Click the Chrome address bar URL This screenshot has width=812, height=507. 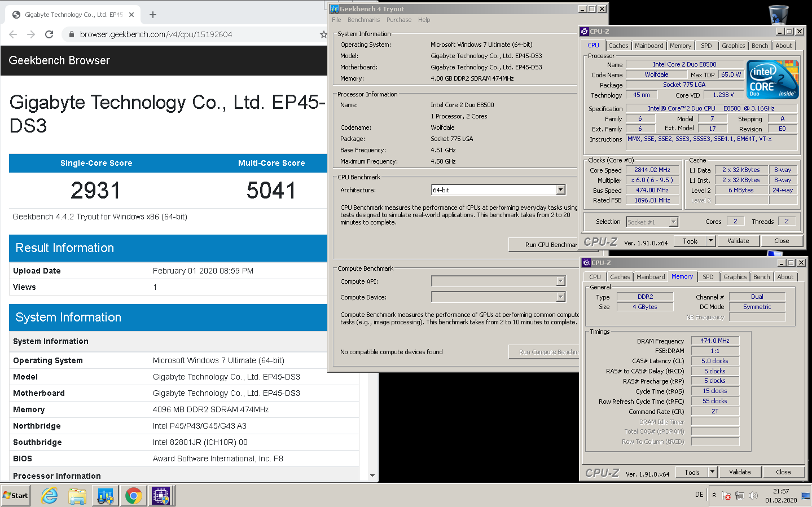coord(156,34)
